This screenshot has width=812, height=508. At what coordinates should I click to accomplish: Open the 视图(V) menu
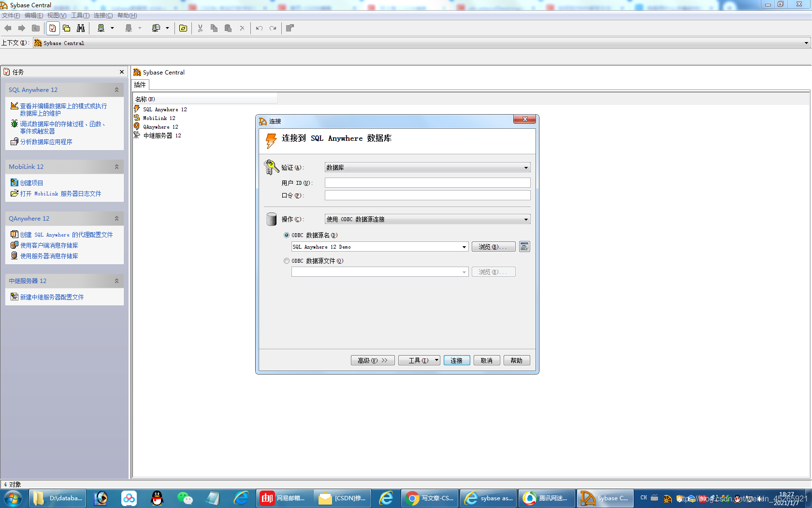[x=57, y=15]
